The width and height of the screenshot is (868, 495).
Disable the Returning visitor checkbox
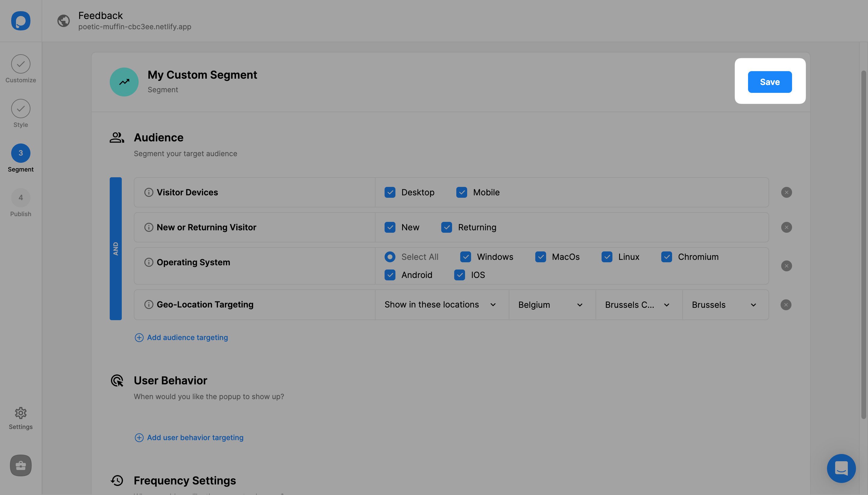(x=447, y=227)
